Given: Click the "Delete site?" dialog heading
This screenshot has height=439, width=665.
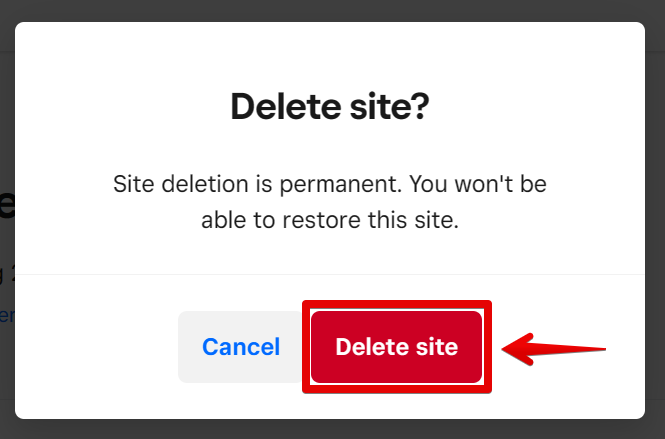Looking at the screenshot, I should (329, 106).
